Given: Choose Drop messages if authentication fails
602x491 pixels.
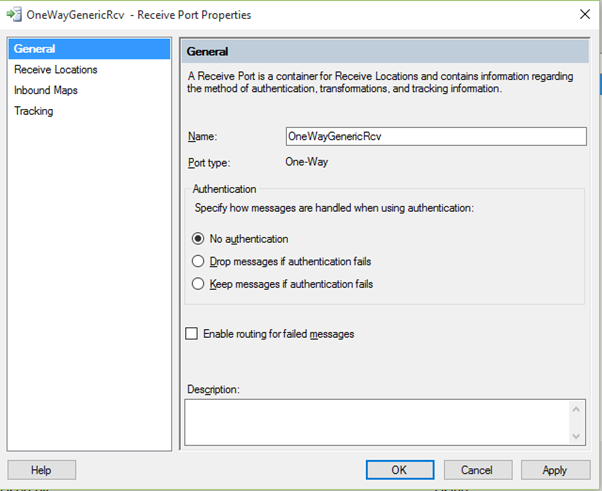Looking at the screenshot, I should coord(198,261).
